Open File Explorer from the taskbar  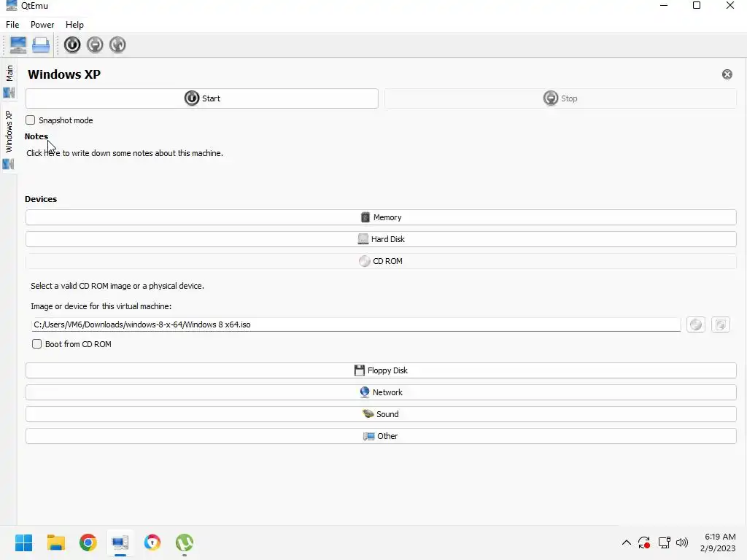tap(55, 542)
